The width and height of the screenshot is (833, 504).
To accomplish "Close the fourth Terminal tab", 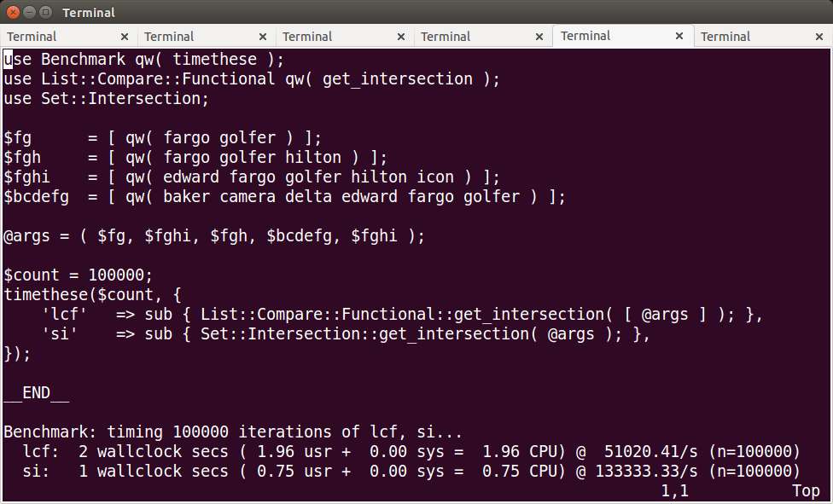I will coord(539,37).
